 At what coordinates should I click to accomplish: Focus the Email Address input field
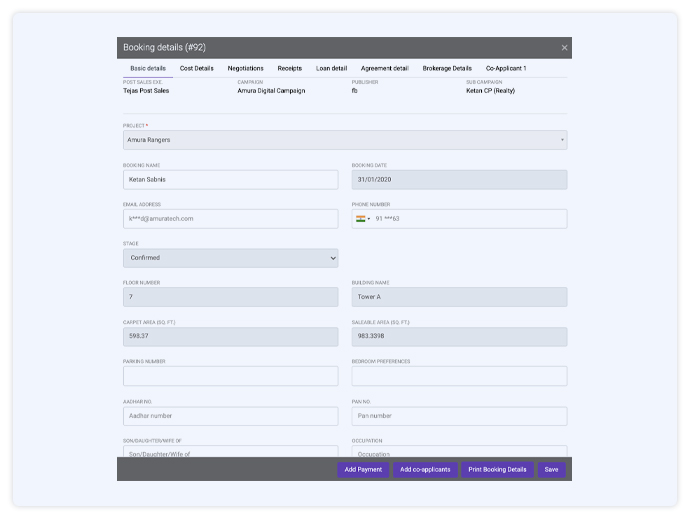click(x=231, y=219)
